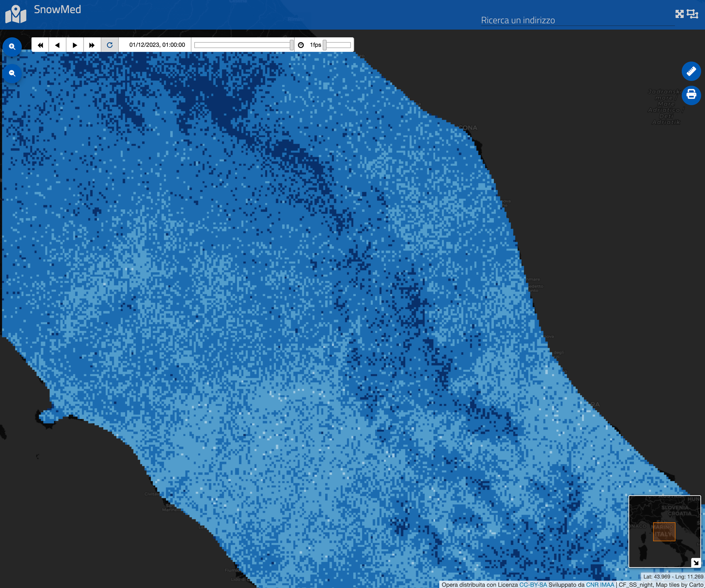Enter fullscreen mode with expand icon
This screenshot has height=588, width=705.
point(679,14)
